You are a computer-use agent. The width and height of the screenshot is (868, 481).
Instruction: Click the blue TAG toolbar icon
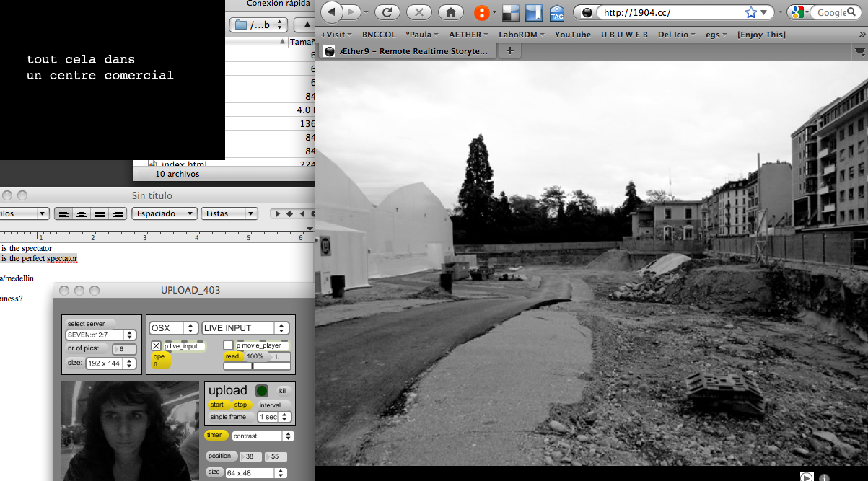click(557, 13)
